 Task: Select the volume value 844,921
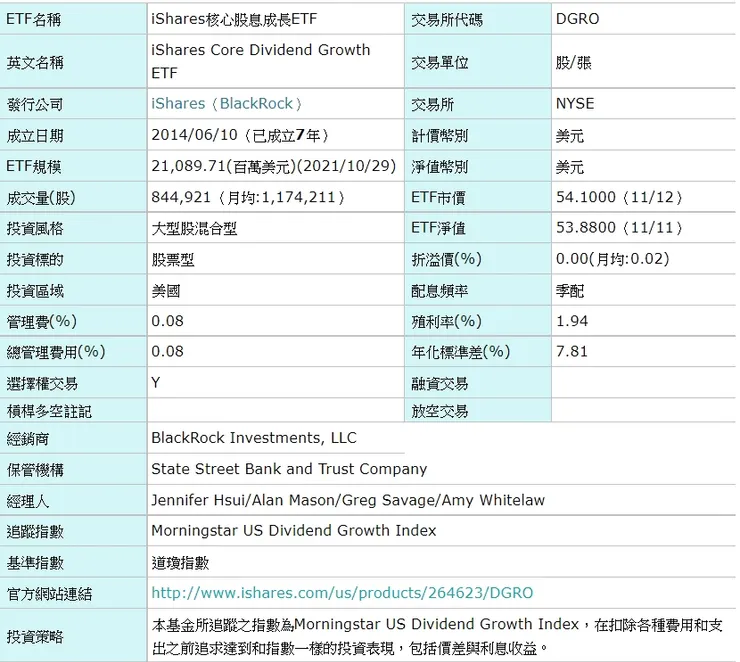point(181,197)
